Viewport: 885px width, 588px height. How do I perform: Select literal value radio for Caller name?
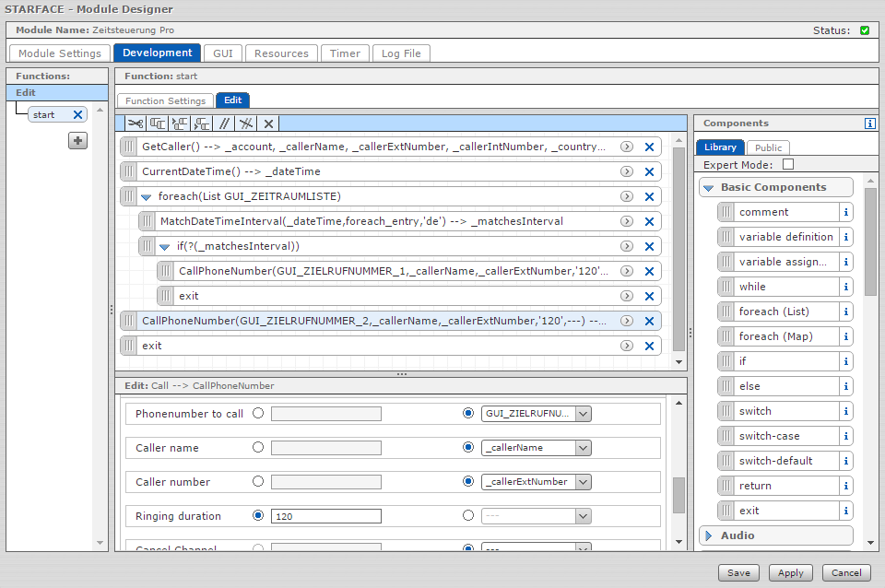[x=258, y=448]
